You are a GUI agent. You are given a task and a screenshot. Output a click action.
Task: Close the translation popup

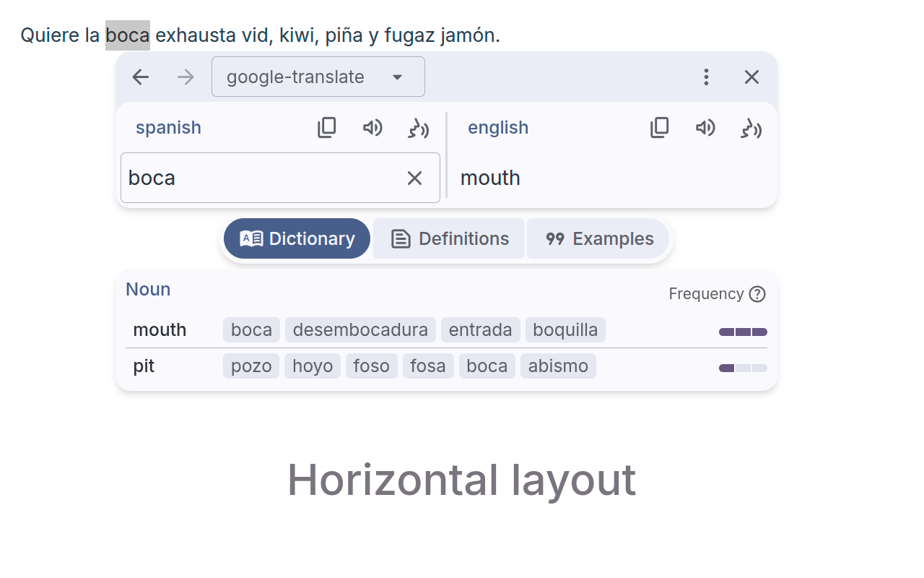[x=752, y=77]
